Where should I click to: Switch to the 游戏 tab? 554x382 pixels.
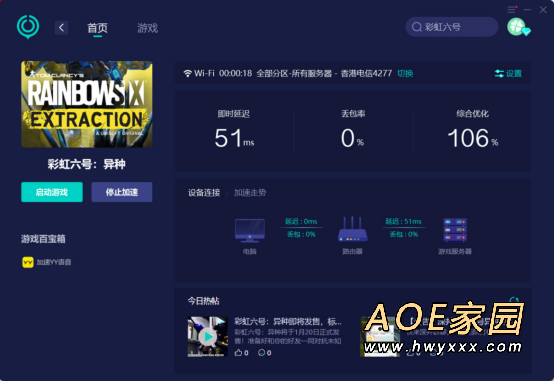(x=148, y=28)
